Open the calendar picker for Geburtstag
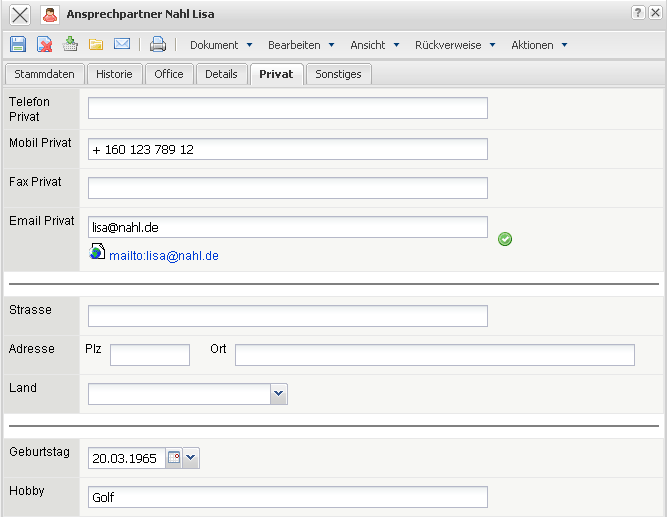Screen dimensions: 669x517 click(174, 458)
